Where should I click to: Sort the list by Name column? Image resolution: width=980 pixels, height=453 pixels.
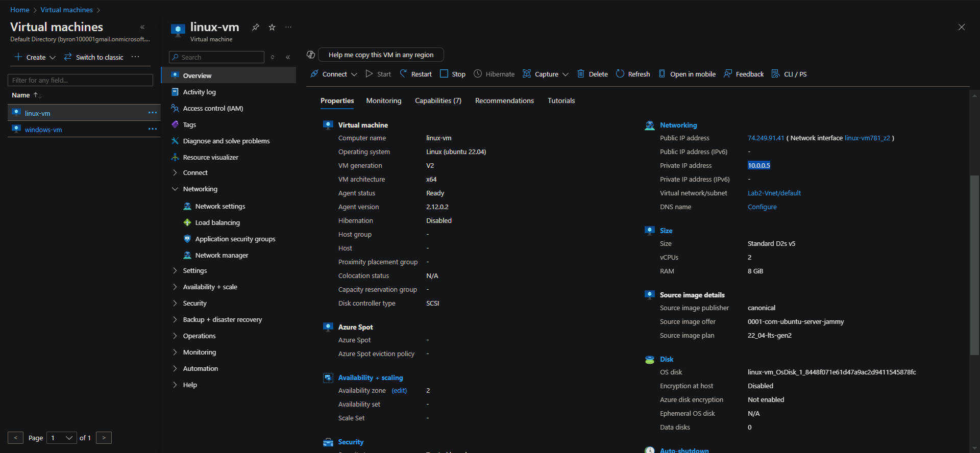click(26, 95)
